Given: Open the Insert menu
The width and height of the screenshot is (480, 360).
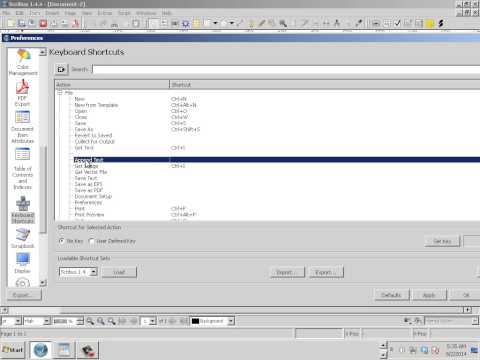Looking at the screenshot, I should (52, 13).
